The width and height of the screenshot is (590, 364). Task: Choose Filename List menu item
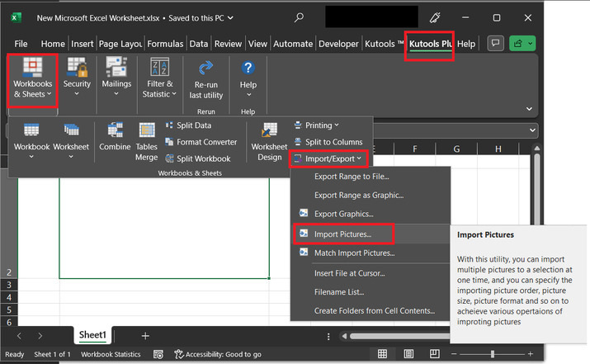click(371, 292)
